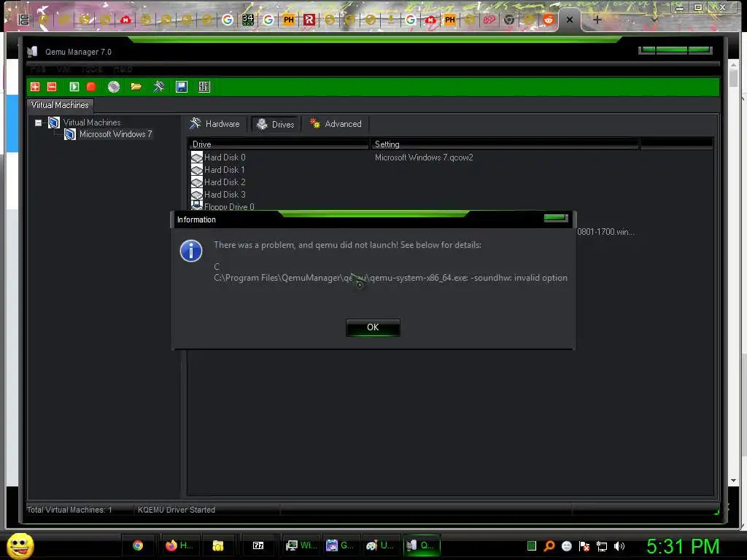The height and width of the screenshot is (560, 747).
Task: Stop the VM with the red circle icon
Action: tap(91, 87)
